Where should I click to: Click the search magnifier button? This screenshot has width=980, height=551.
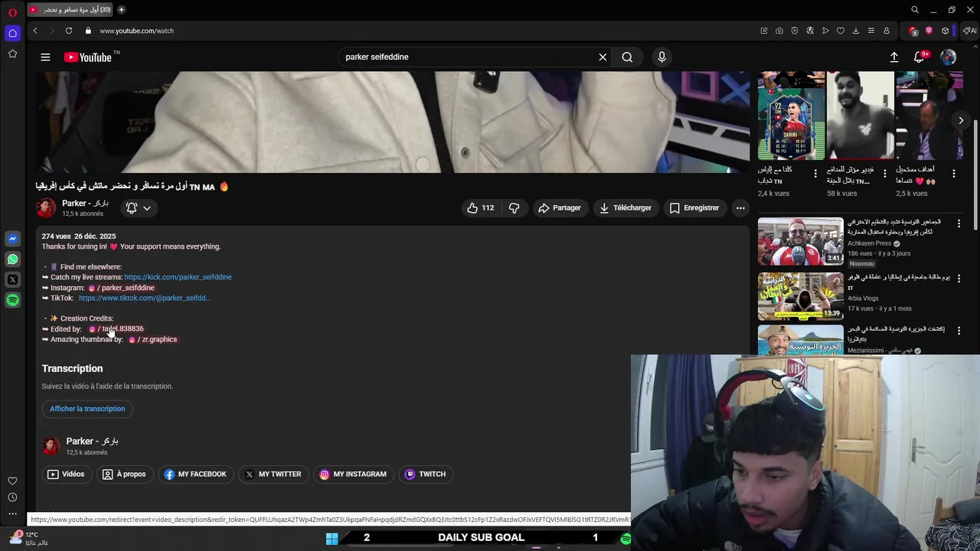click(627, 57)
